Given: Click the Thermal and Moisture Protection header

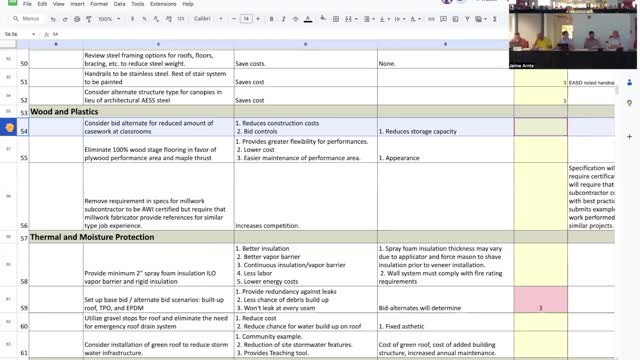Looking at the screenshot, I should [x=92, y=237].
